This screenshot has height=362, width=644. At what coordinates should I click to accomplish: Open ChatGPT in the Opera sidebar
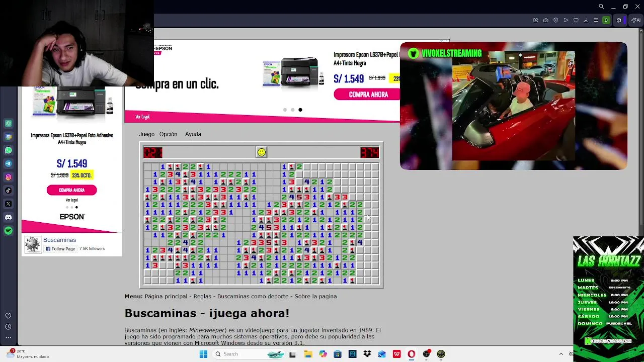(x=8, y=123)
